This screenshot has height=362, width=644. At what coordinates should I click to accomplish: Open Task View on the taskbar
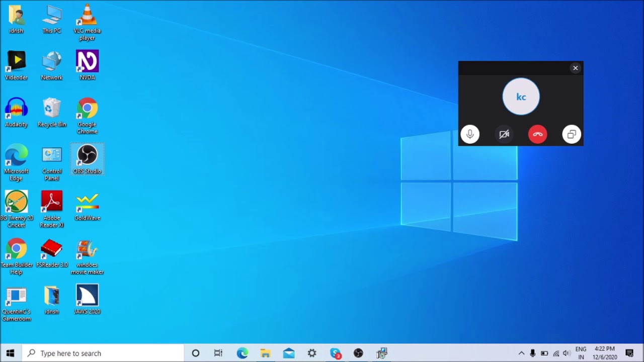pyautogui.click(x=218, y=353)
